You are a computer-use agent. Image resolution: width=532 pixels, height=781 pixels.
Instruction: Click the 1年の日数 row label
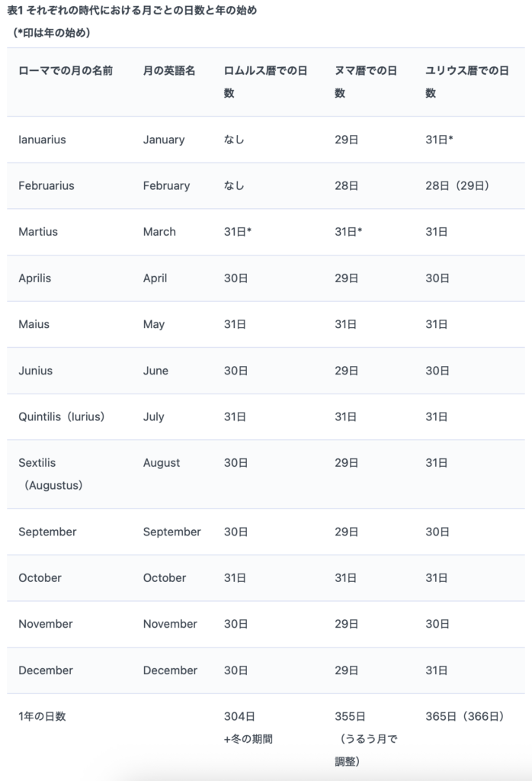[x=42, y=717]
